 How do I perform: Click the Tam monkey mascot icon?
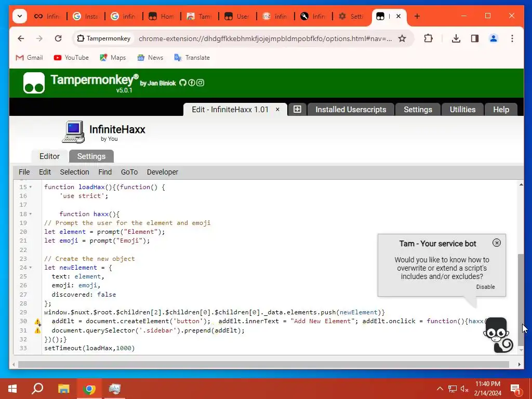tap(498, 335)
